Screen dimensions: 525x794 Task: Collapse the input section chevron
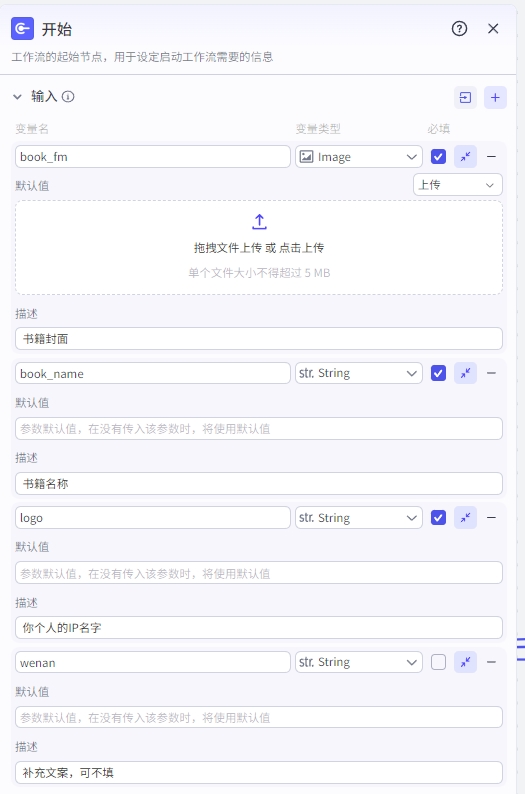(17, 97)
